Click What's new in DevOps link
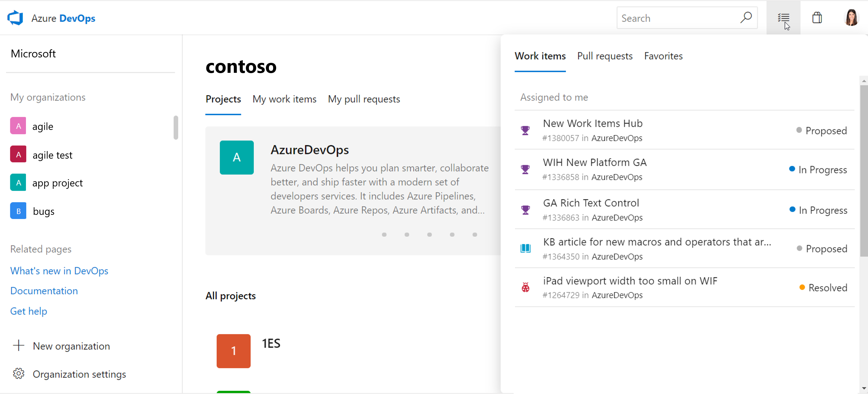The width and height of the screenshot is (868, 394). coord(59,270)
